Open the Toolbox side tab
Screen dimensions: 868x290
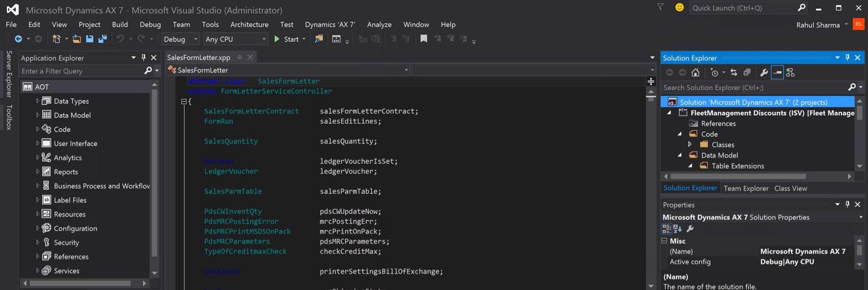pyautogui.click(x=9, y=117)
